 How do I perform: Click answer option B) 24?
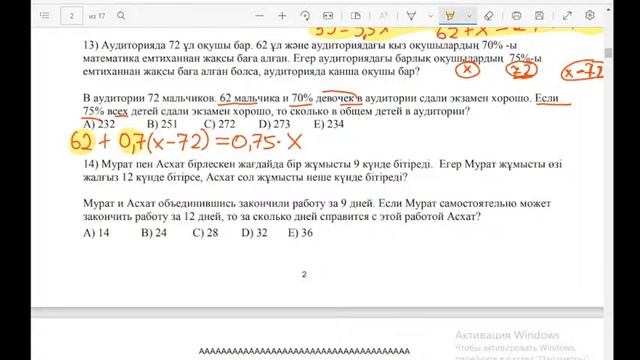coord(154,233)
